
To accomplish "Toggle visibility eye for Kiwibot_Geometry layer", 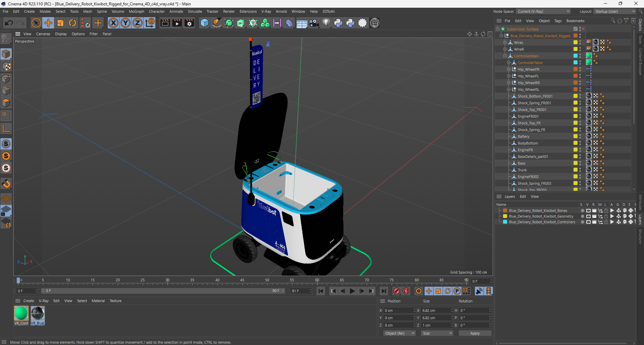I will pyautogui.click(x=588, y=216).
